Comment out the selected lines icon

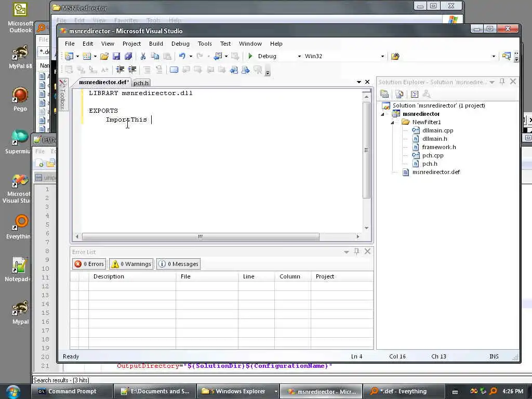coord(147,70)
